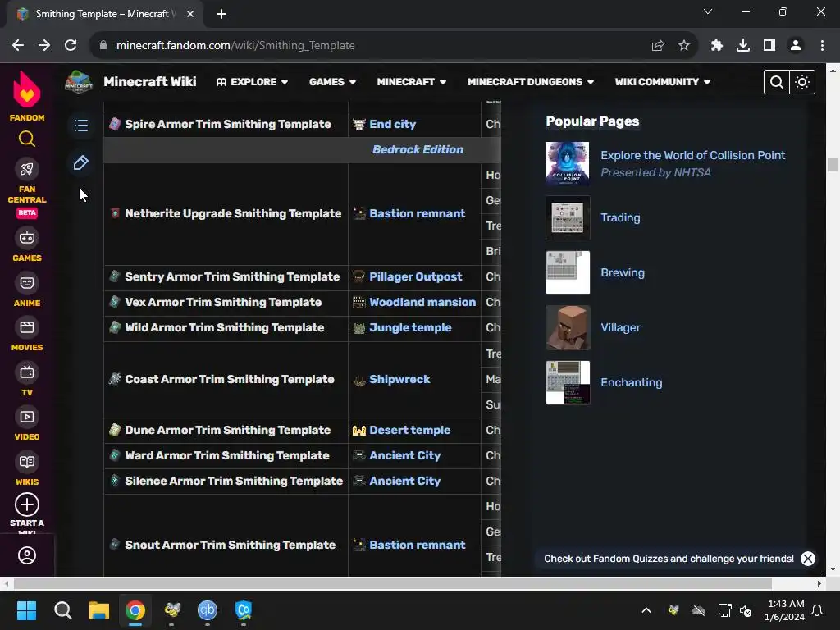Image resolution: width=840 pixels, height=630 pixels.
Task: Open the user profile icon in sidebar
Action: 27,555
